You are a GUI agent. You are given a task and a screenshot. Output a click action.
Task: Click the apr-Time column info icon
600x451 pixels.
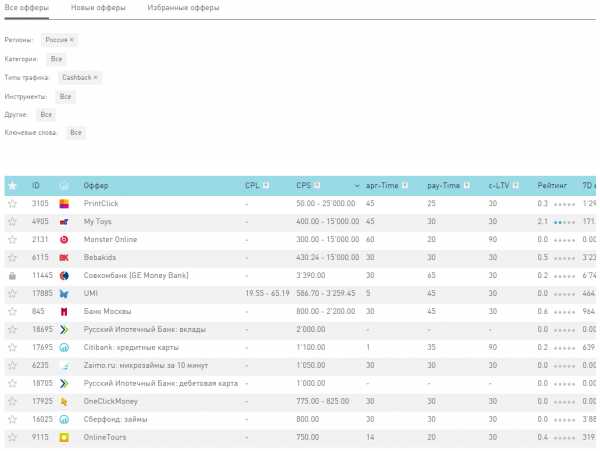click(x=404, y=186)
